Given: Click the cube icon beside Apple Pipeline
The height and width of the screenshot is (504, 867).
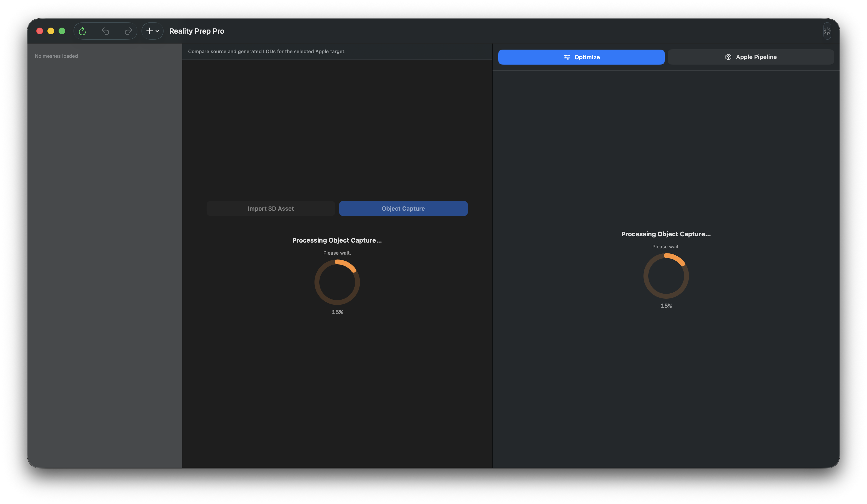Looking at the screenshot, I should pos(728,57).
